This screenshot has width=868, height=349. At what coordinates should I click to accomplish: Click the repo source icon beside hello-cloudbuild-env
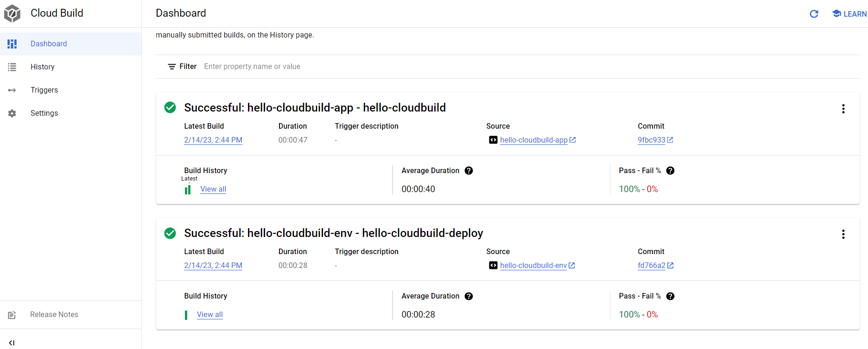tap(493, 265)
